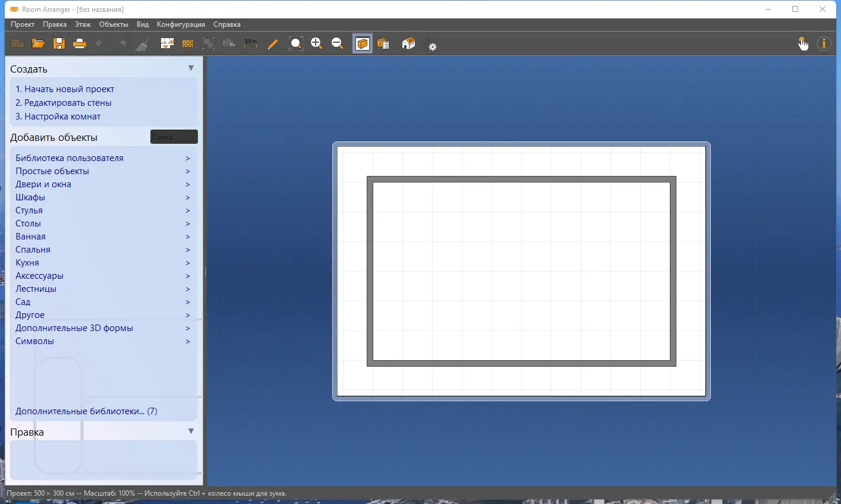
Task: Open the Проект menu
Action: point(23,24)
